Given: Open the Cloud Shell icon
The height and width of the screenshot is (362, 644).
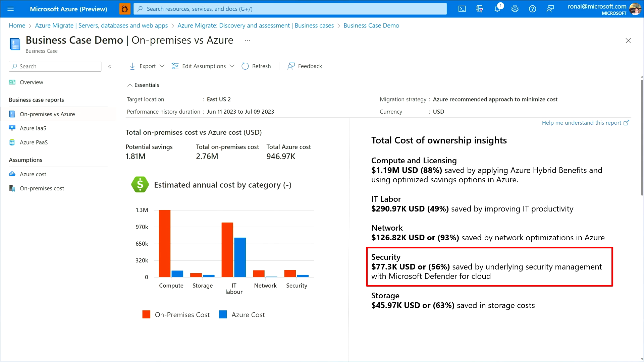Looking at the screenshot, I should [462, 9].
